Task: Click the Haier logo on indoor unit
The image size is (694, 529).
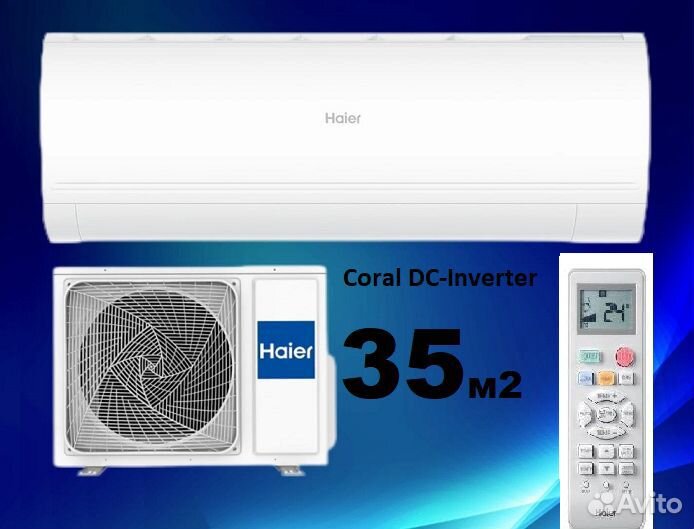Action: (343, 118)
